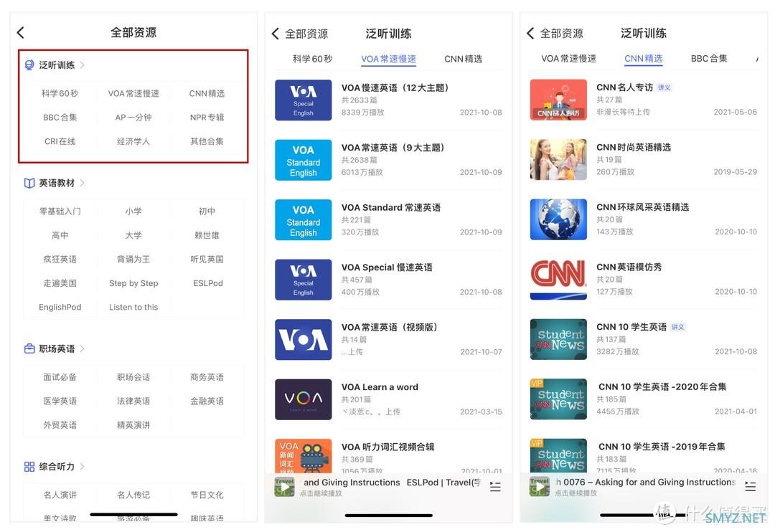Viewport: 775px width, 532px height.
Task: Expand 综合听力 with its chevron
Action: (x=82, y=467)
